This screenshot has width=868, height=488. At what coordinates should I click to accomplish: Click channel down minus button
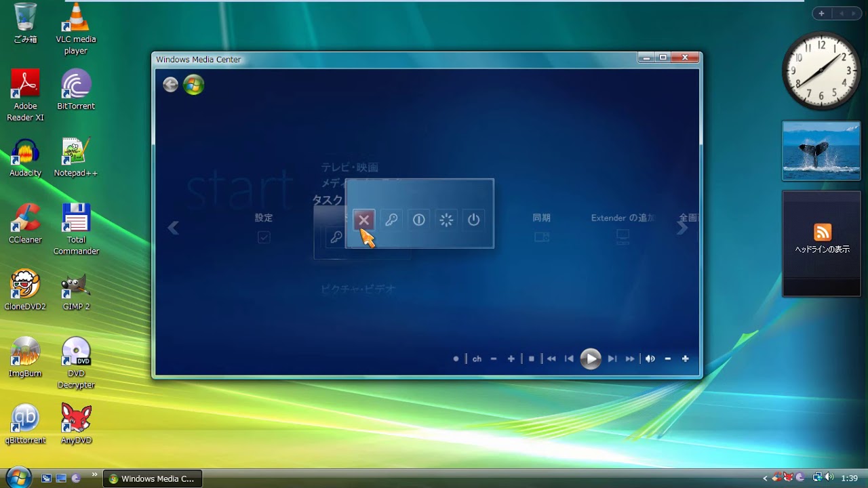tap(494, 359)
